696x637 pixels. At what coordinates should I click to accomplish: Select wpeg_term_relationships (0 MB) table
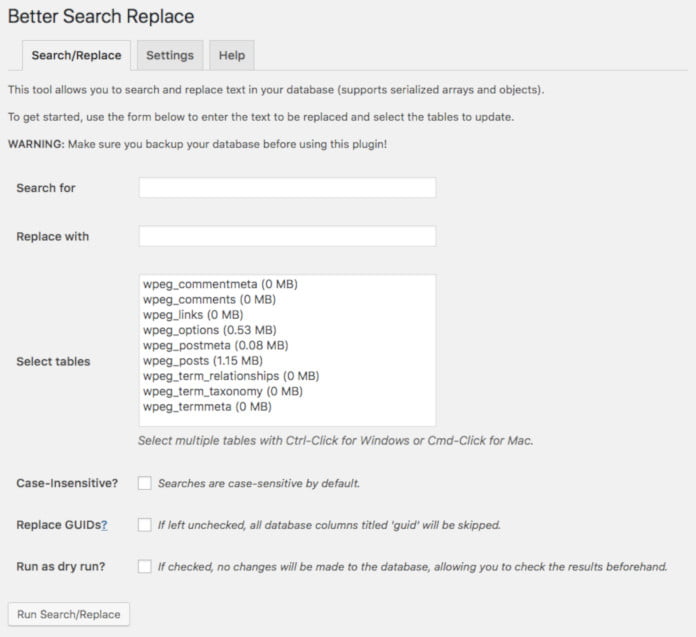[x=288, y=376]
